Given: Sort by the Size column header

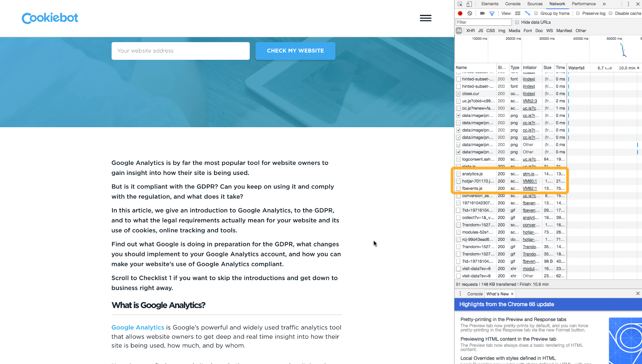Looking at the screenshot, I should pos(548,68).
